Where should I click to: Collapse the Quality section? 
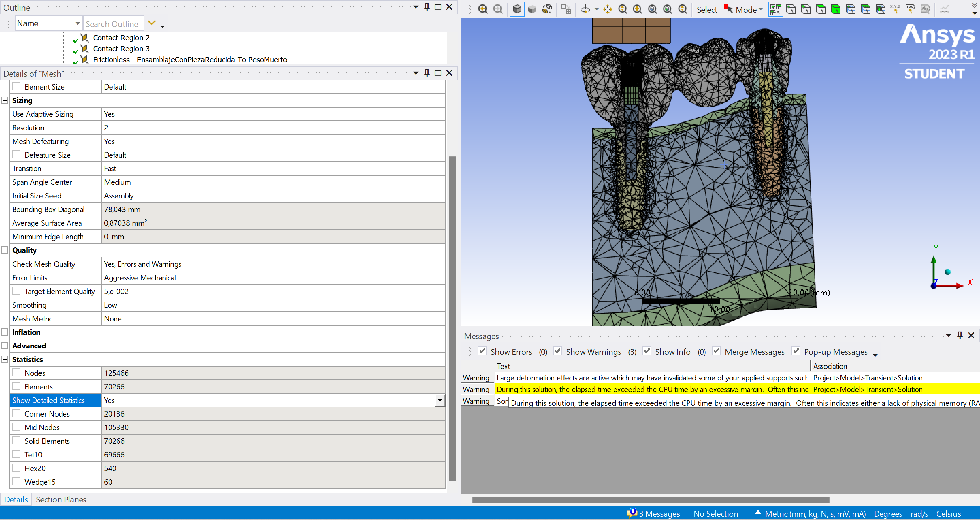click(4, 250)
